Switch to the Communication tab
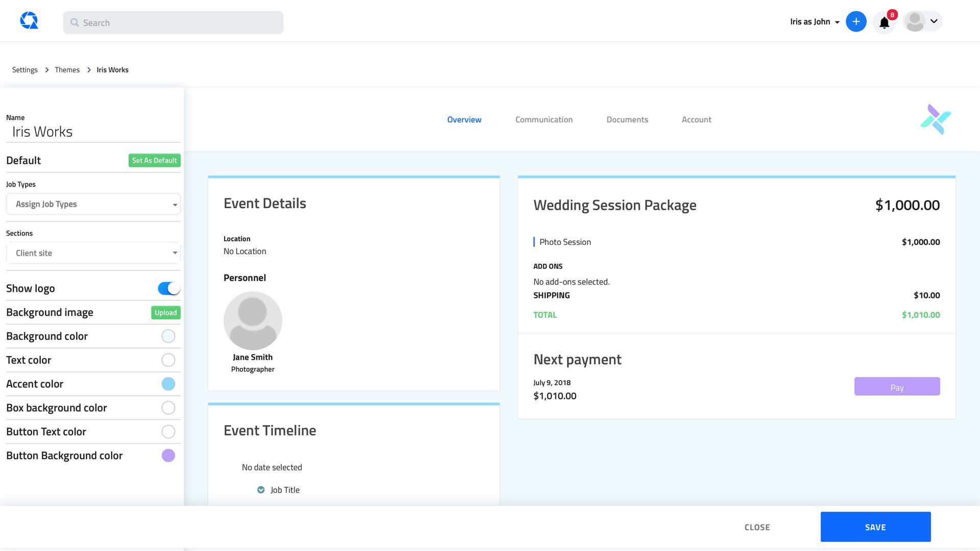Viewport: 980px width, 551px height. [x=544, y=119]
